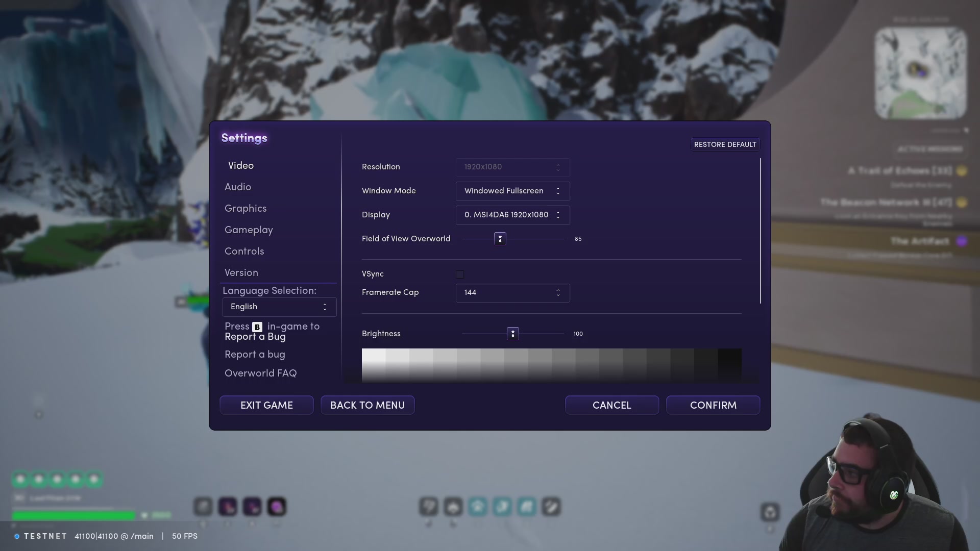Click the 41100|41100 @ /main build text

click(114, 536)
